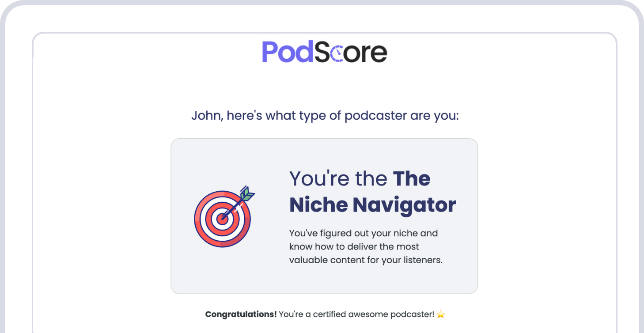
Task: Click the 'Congratulations!' bold text
Action: [x=241, y=314]
